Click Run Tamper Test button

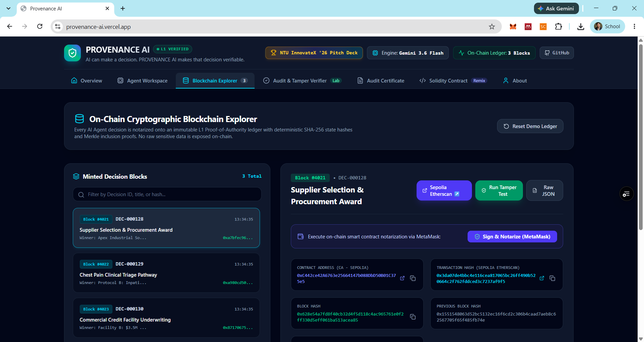[499, 190]
